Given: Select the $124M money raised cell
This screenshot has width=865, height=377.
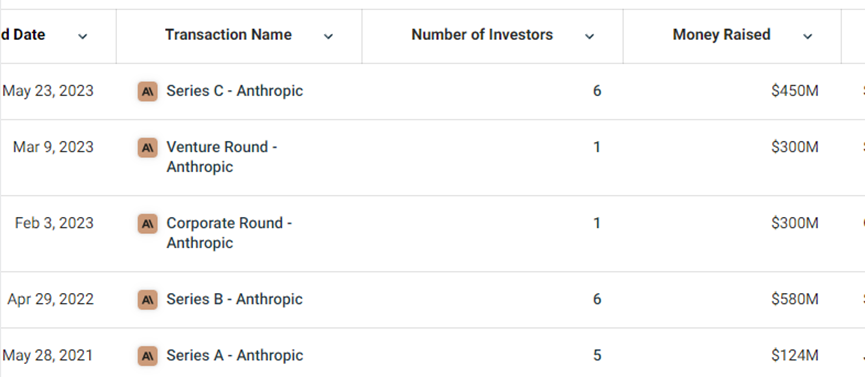Looking at the screenshot, I should (794, 355).
